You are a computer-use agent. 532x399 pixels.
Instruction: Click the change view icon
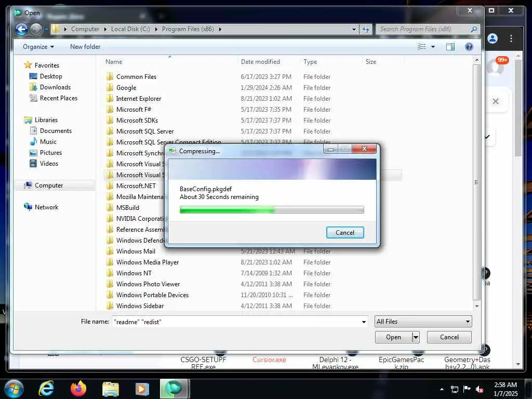422,47
